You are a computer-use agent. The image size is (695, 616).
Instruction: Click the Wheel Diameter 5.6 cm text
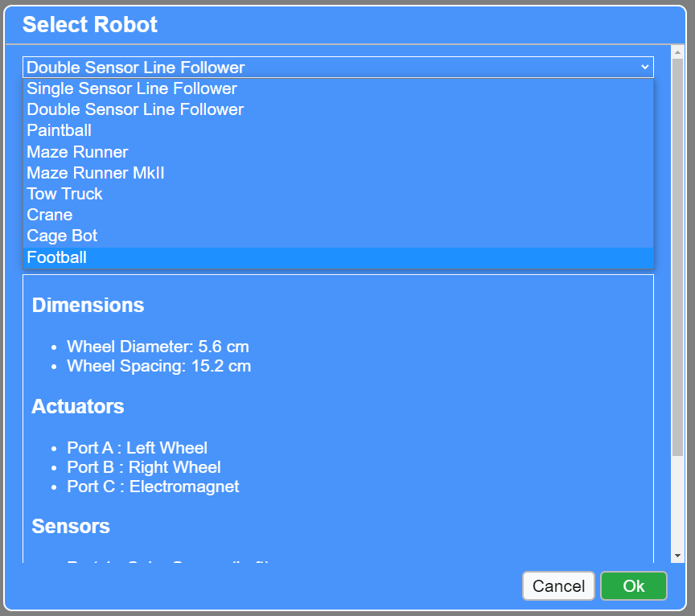point(158,347)
